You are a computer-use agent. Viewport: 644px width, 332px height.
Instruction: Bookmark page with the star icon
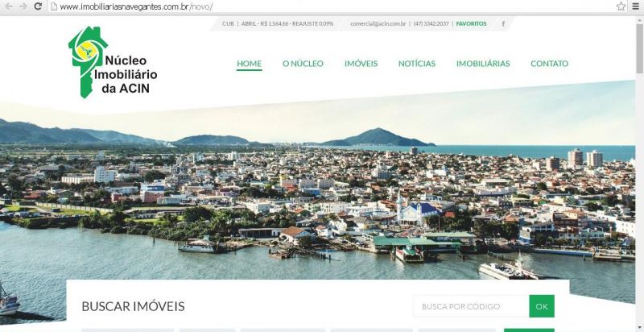point(621,6)
